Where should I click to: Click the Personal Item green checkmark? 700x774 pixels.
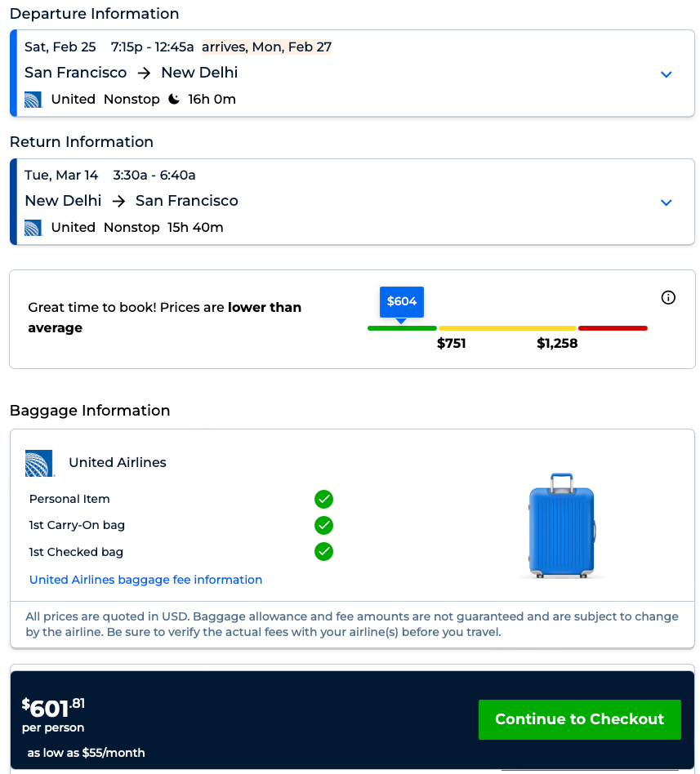[x=324, y=499]
